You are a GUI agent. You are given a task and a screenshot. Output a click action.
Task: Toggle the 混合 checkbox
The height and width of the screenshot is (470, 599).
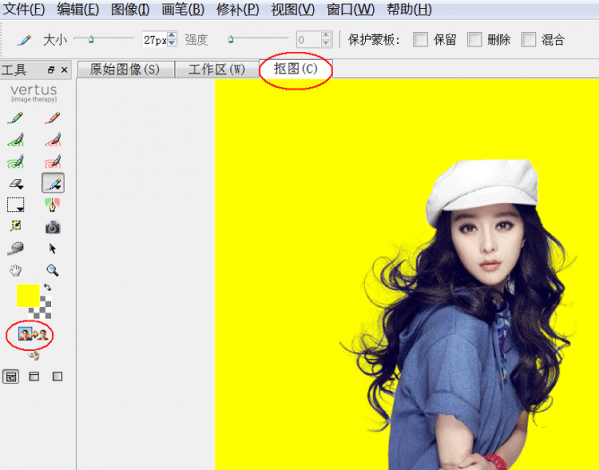tap(529, 39)
